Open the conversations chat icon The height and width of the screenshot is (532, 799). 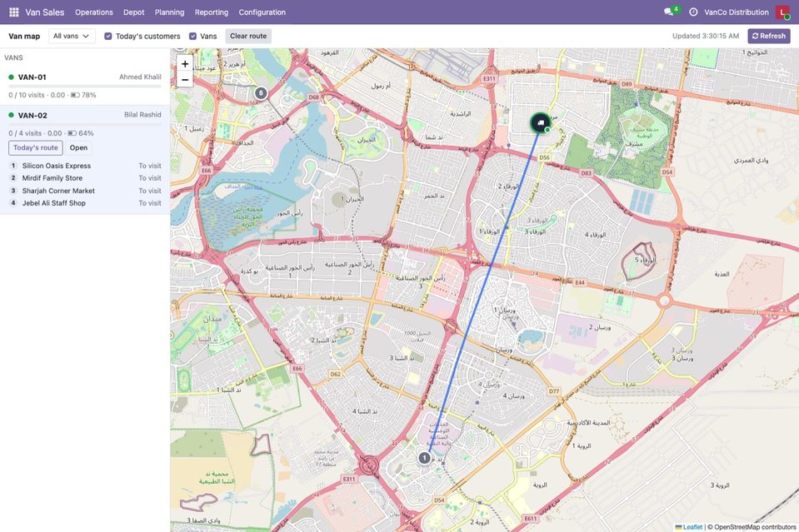pos(668,12)
